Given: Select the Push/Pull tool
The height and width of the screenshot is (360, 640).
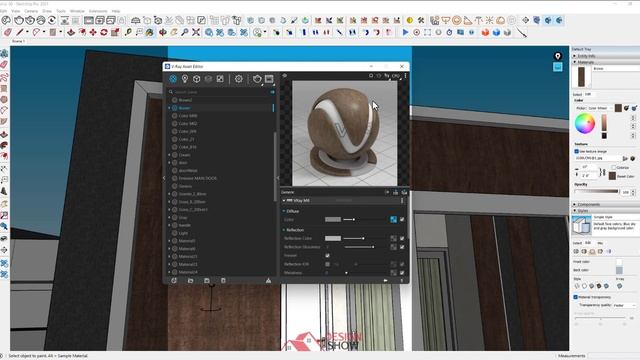Looking at the screenshot, I should tap(71, 32).
